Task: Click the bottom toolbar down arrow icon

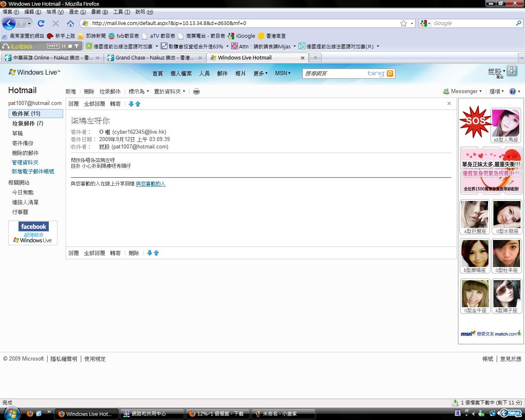Action: (x=150, y=253)
